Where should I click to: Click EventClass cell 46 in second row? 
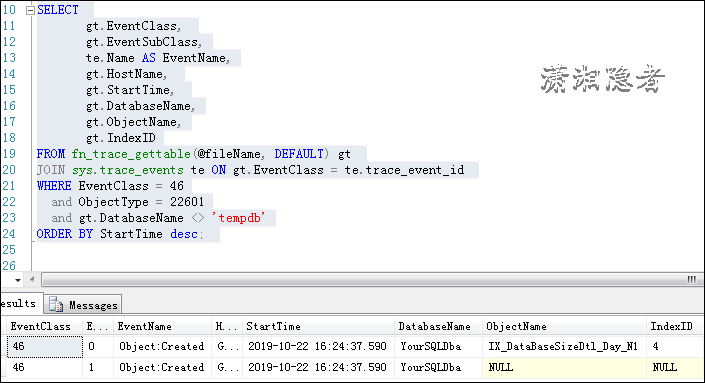[x=45, y=368]
